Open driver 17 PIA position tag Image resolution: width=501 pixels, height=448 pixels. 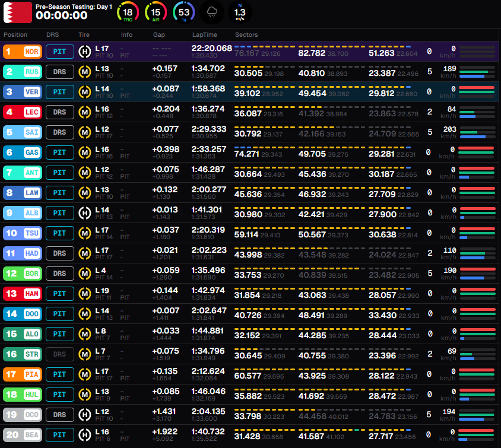[23, 374]
